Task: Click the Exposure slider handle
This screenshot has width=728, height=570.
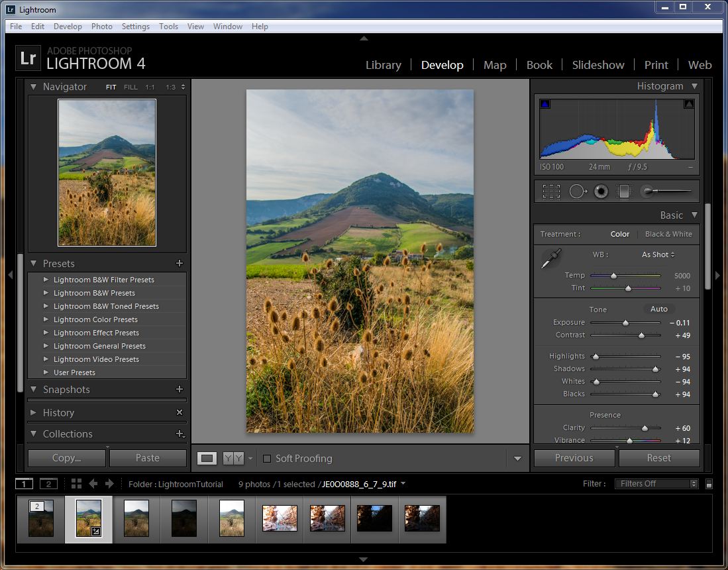Action: pos(625,323)
